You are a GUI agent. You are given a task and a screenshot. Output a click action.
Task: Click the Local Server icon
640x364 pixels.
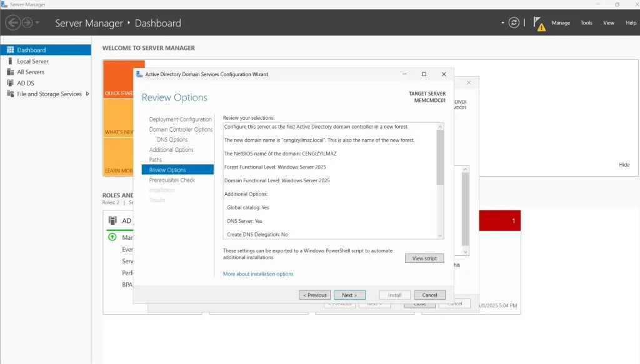(10, 61)
